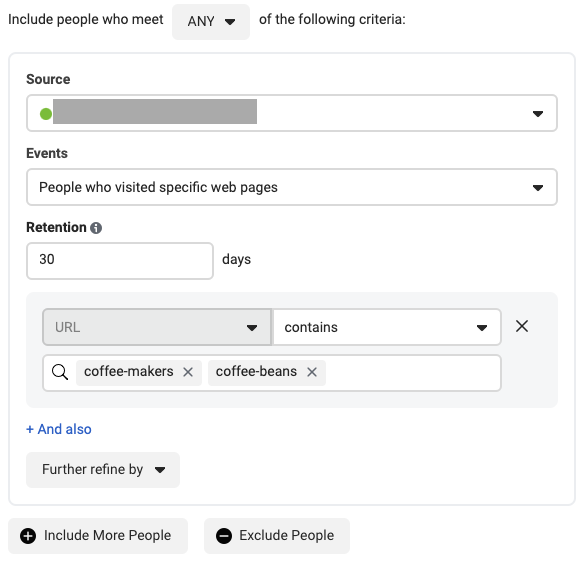Click the empty area of the URL keywords field

point(413,373)
